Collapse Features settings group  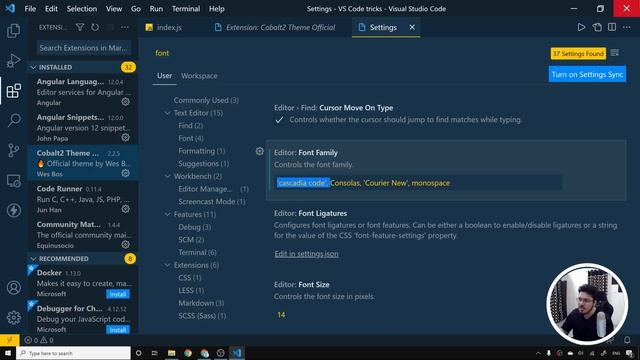tap(167, 214)
